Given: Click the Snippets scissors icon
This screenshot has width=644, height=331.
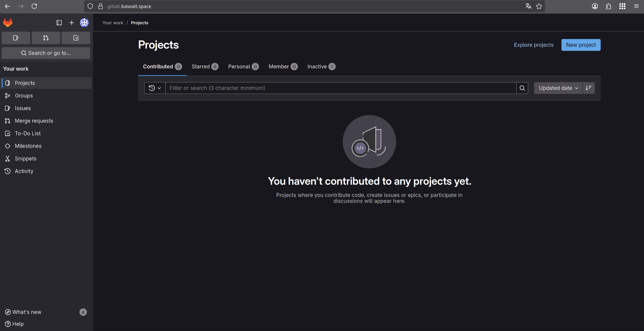Looking at the screenshot, I should coord(7,159).
